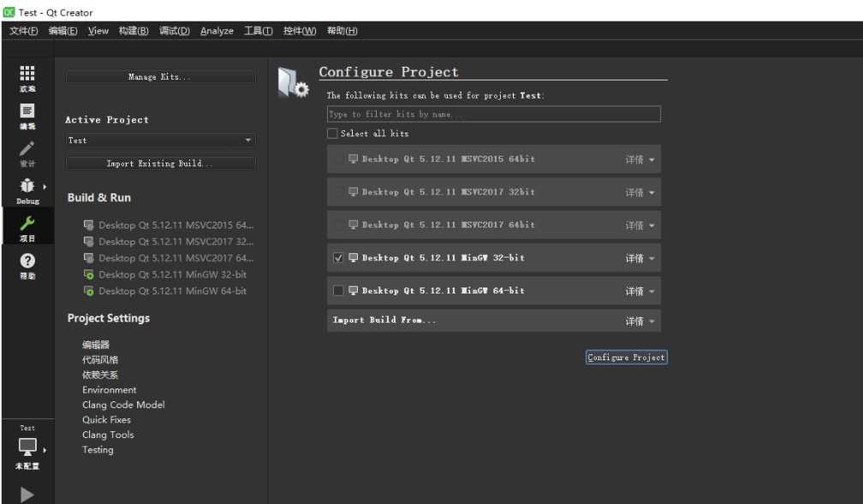Open the 工具(T) menu
Image resolution: width=863 pixels, height=504 pixels.
pyautogui.click(x=259, y=31)
